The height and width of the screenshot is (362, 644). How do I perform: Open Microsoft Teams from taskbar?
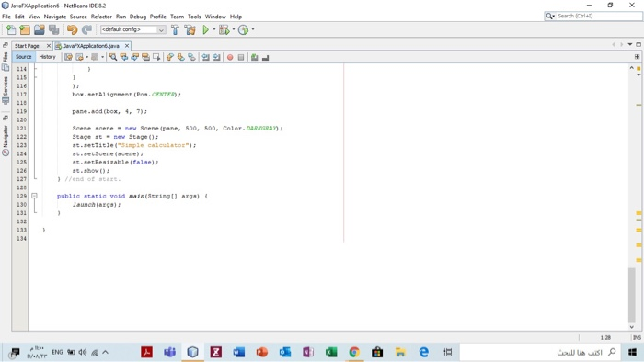pos(169,352)
